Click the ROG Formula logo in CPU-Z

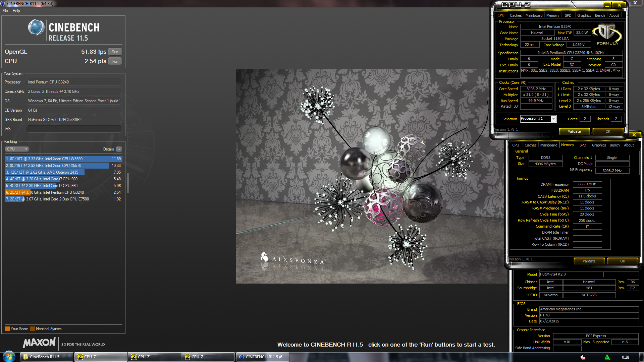pyautogui.click(x=607, y=34)
